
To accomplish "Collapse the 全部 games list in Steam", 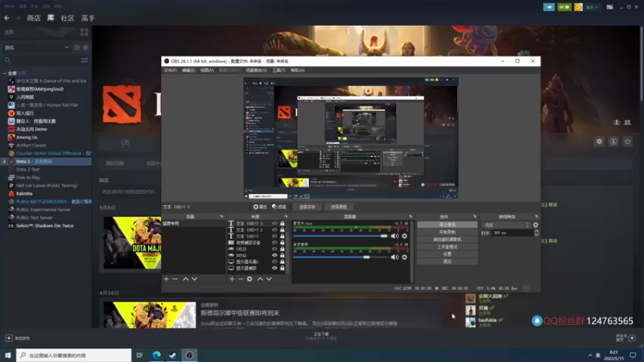I will coord(5,73).
